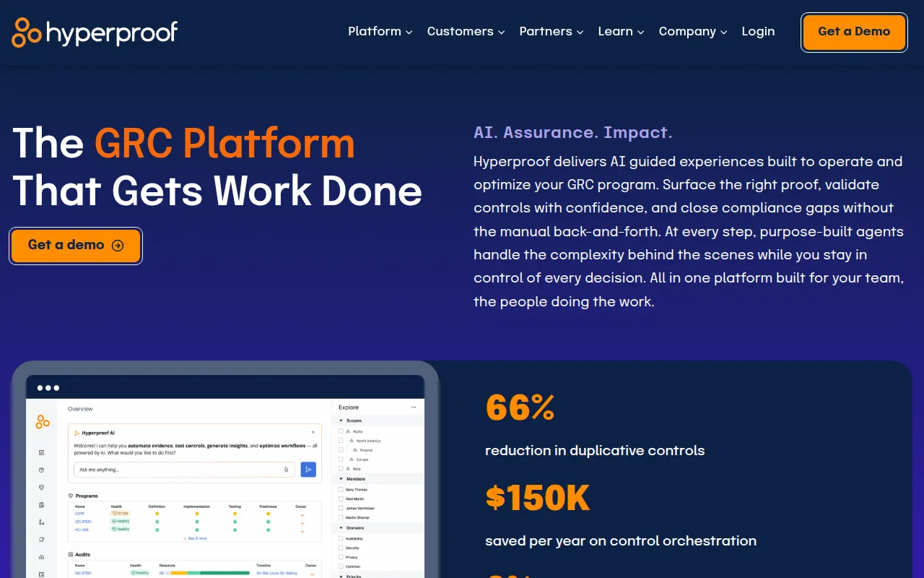Collapse the Scopes section in Explore

[x=341, y=420]
